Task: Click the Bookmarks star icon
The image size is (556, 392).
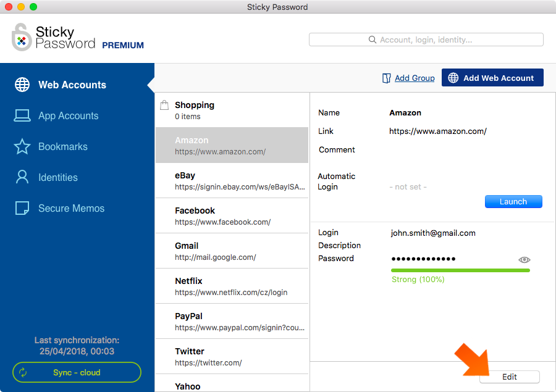Action: pyautogui.click(x=22, y=146)
